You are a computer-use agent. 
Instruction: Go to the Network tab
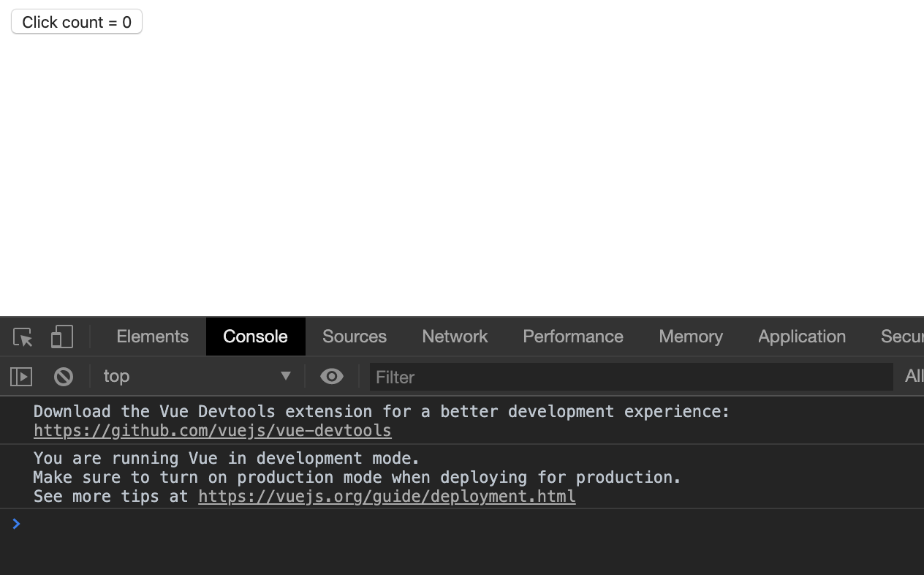[x=455, y=337]
